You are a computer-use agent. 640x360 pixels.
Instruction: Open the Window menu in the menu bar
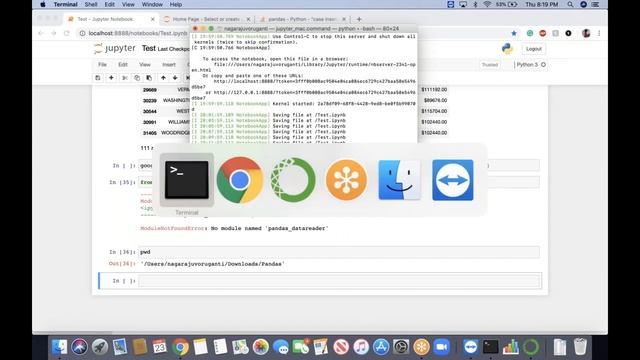pos(152,4)
